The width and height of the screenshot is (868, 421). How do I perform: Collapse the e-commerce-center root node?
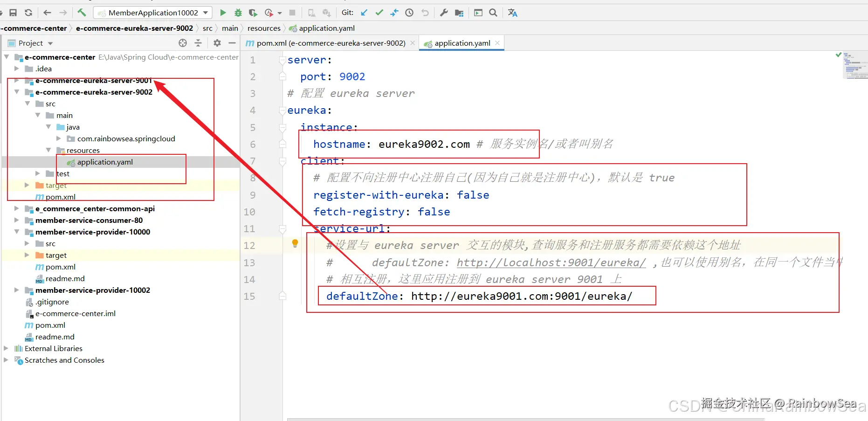(x=7, y=57)
